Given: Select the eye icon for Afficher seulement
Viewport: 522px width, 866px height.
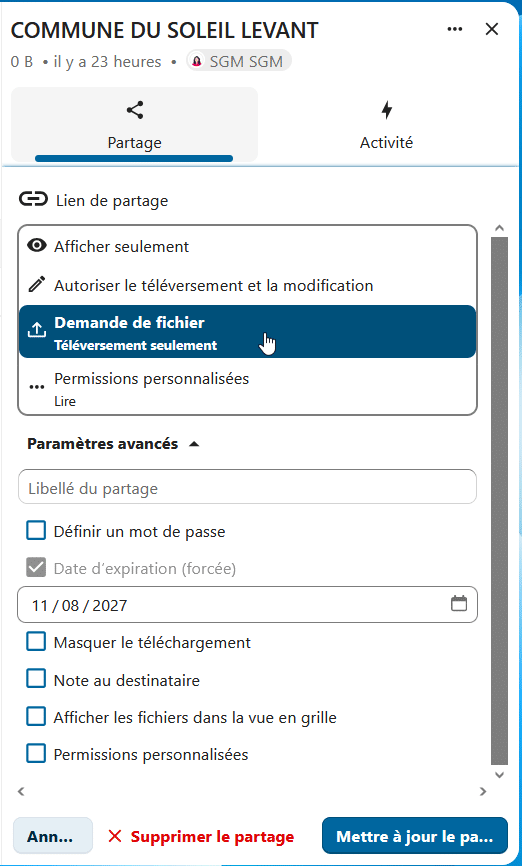Looking at the screenshot, I should click(x=37, y=246).
